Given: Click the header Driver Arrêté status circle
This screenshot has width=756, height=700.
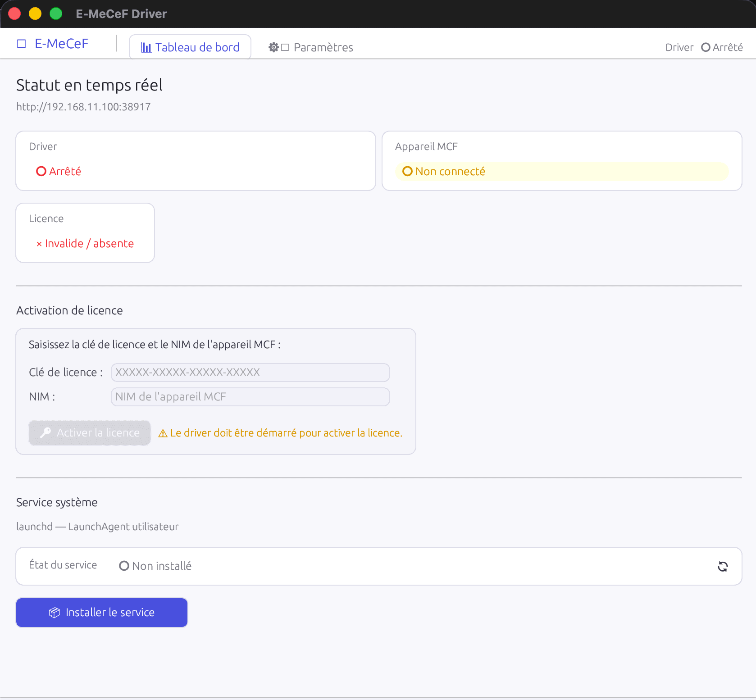Looking at the screenshot, I should (x=706, y=47).
